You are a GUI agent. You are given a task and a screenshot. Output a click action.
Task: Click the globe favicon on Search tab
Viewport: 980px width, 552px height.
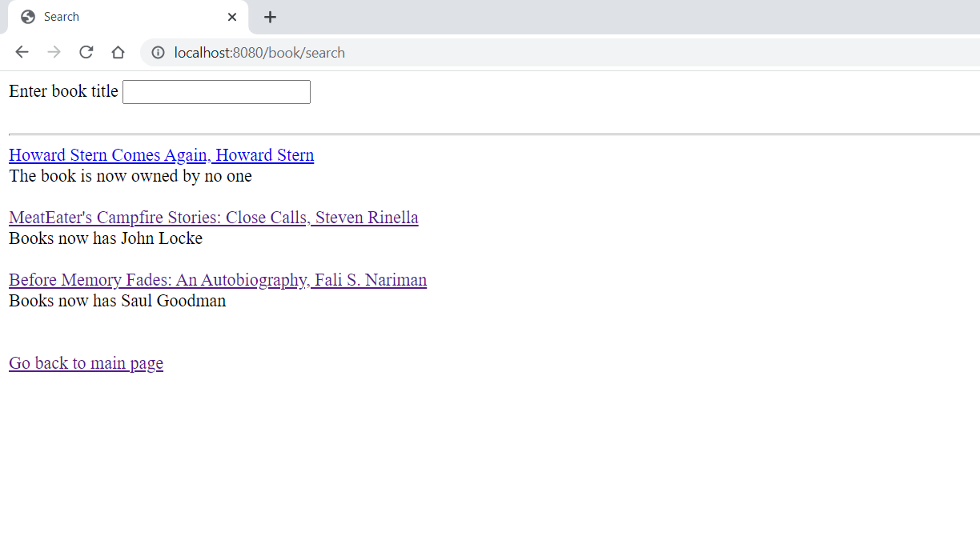[28, 17]
